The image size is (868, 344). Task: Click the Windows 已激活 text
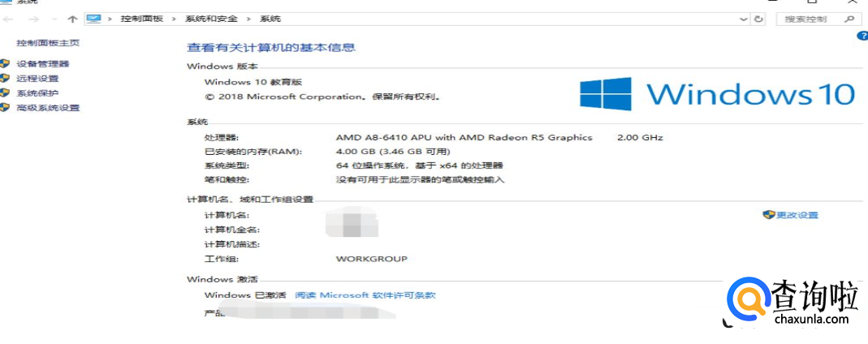point(245,295)
